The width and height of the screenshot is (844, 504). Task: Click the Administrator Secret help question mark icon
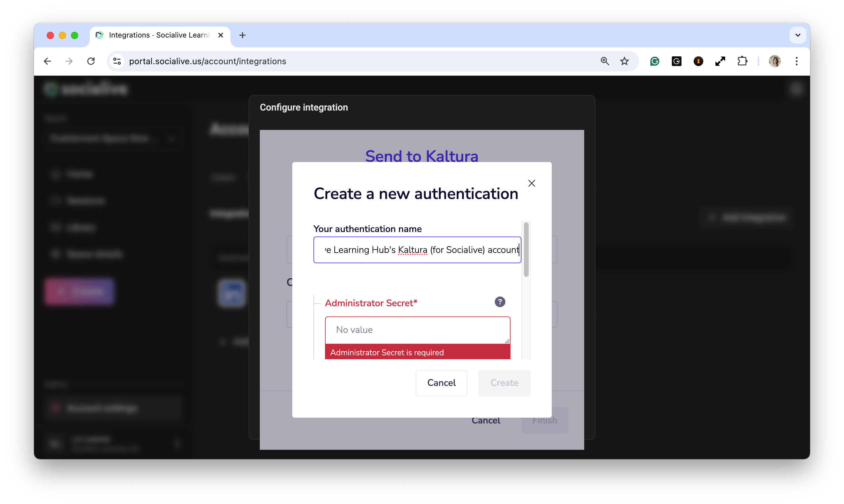point(500,302)
